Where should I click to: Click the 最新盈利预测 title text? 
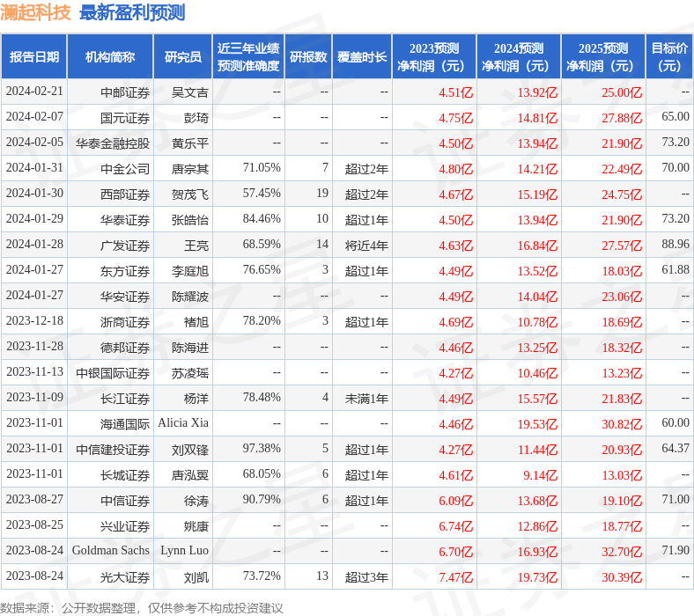click(x=132, y=12)
